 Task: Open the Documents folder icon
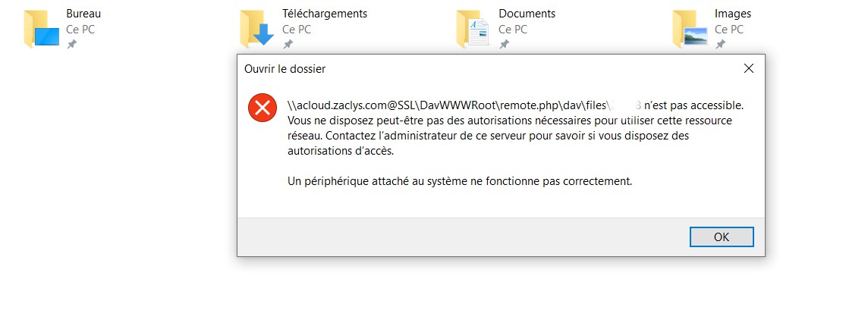473,30
